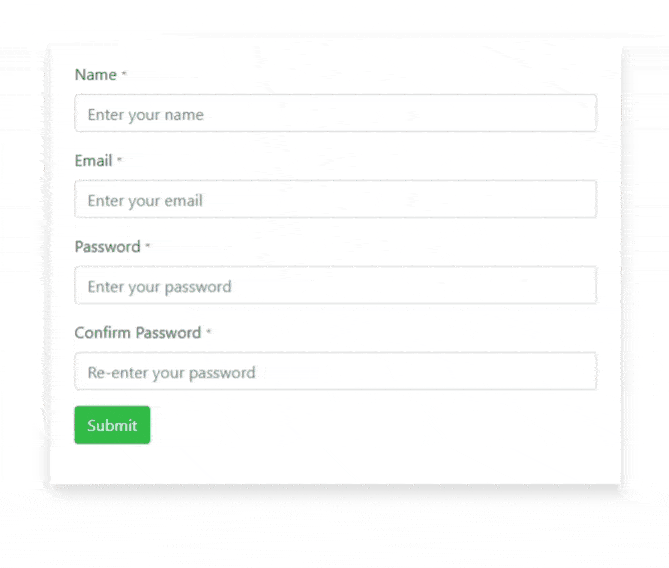
Task: Click the 'Password' field label
Action: click(107, 247)
